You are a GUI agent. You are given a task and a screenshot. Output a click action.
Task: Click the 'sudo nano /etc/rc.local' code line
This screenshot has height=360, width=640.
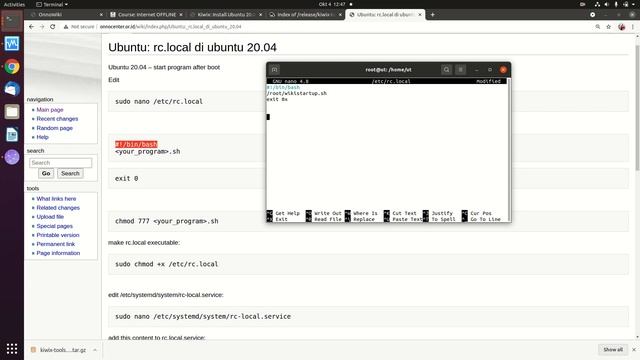click(159, 101)
